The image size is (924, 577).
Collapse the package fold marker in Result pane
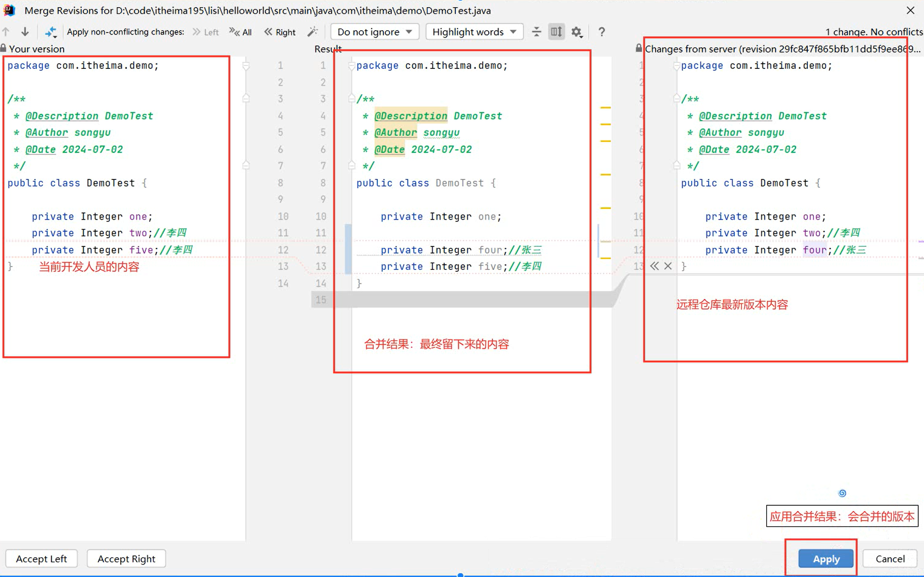pos(352,66)
